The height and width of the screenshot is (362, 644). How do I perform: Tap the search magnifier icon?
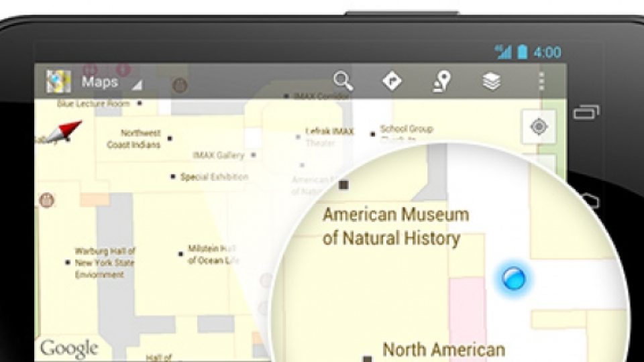pyautogui.click(x=343, y=81)
